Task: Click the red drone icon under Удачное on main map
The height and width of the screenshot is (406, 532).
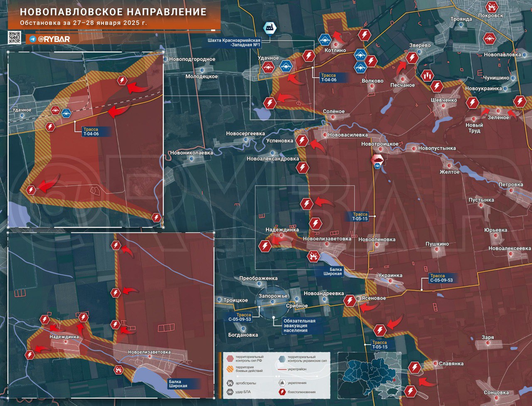Action: (x=268, y=67)
